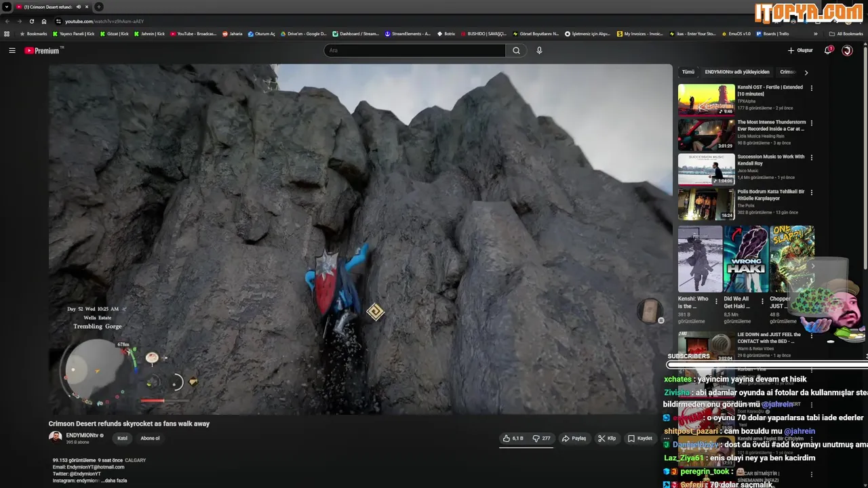Share video with the Paylaş button
868x488 pixels.
[574, 439]
